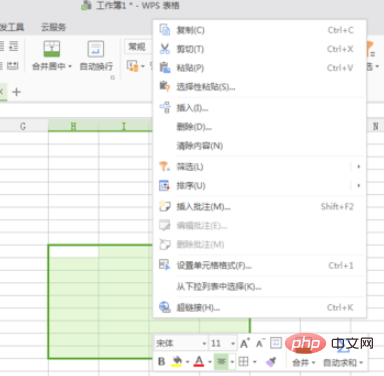The height and width of the screenshot is (376, 384).
Task: Select column G header
Action: coord(23,126)
